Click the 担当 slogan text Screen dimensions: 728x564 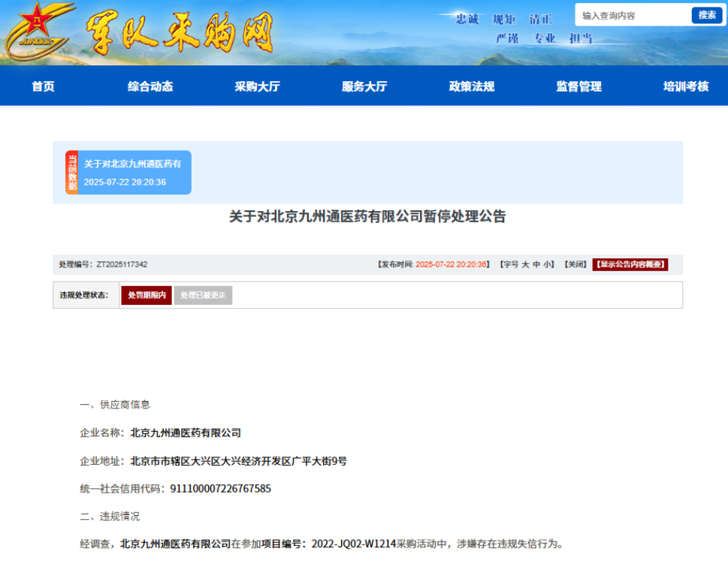(581, 38)
